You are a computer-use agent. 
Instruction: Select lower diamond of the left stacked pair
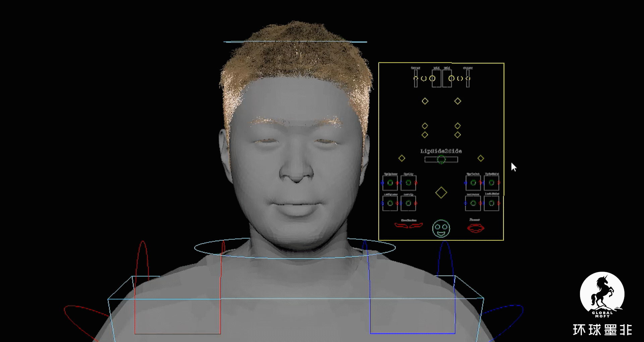[x=425, y=135]
